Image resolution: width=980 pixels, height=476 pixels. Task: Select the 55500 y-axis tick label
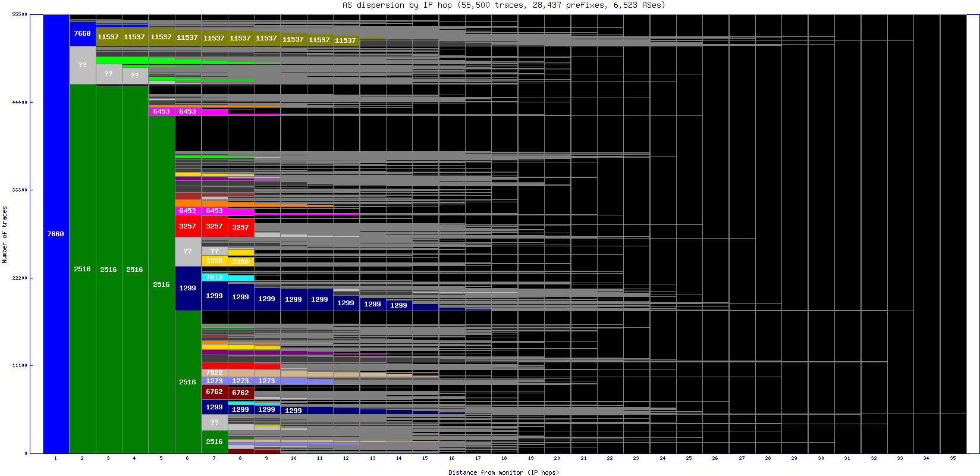[x=20, y=14]
